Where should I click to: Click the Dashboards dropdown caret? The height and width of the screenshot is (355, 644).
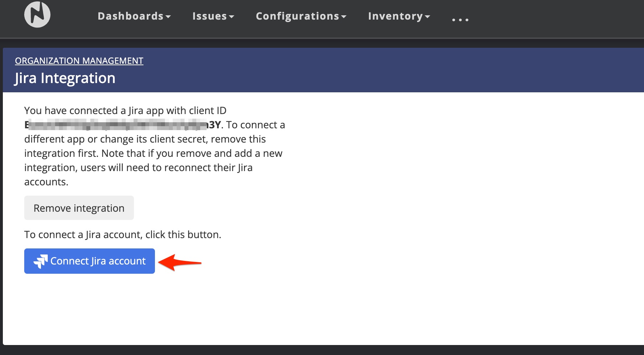[168, 17]
